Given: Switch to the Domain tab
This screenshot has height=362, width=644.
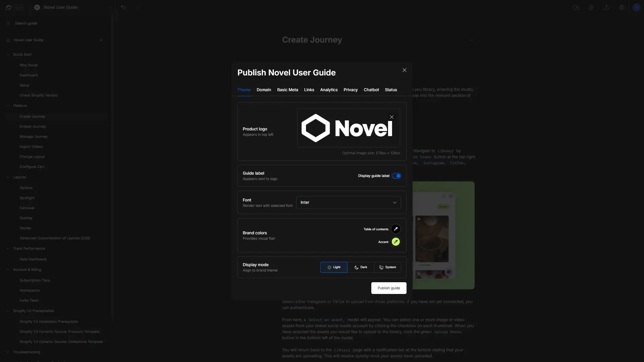Looking at the screenshot, I should 264,90.
